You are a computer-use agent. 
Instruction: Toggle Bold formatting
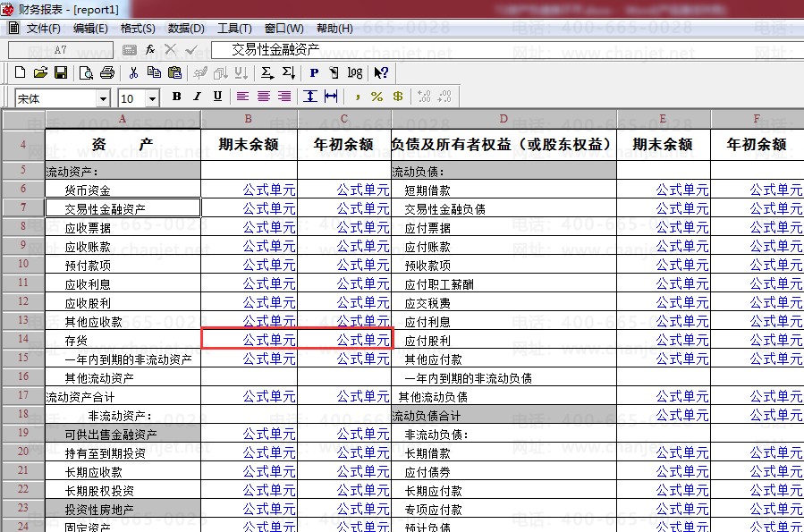[x=176, y=97]
